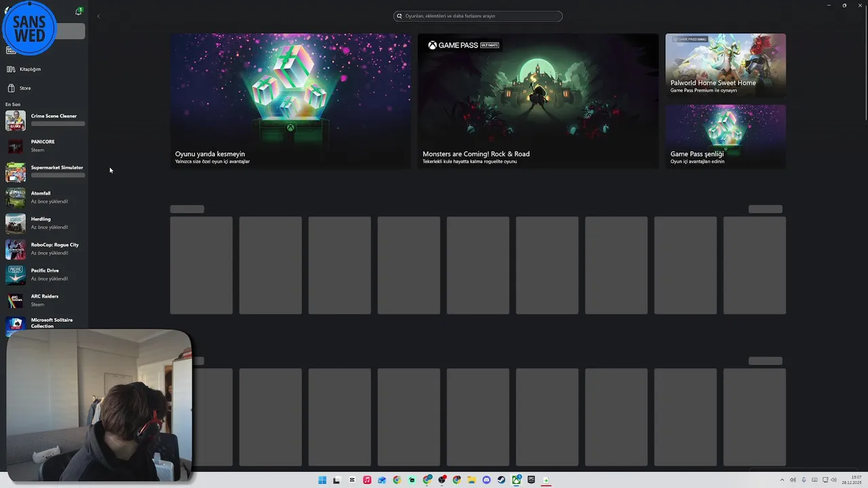The width and height of the screenshot is (868, 488).
Task: Open the notifications bell icon
Action: coord(79,12)
